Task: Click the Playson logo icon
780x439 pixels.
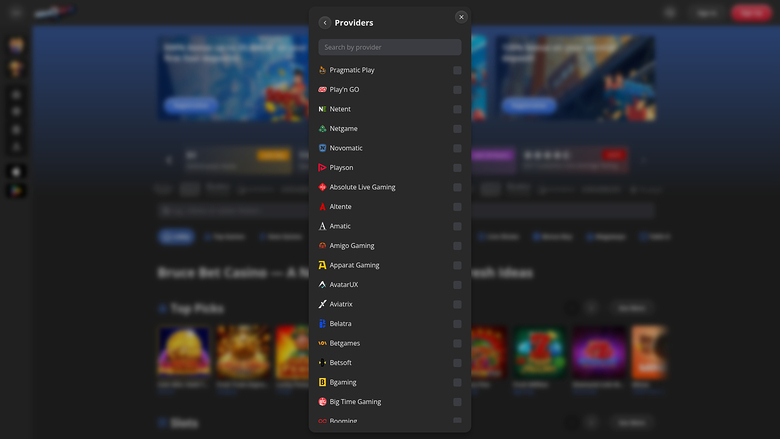Action: click(322, 168)
